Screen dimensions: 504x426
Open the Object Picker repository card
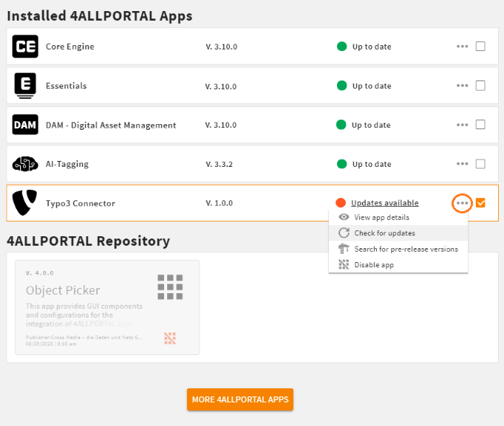tap(107, 307)
